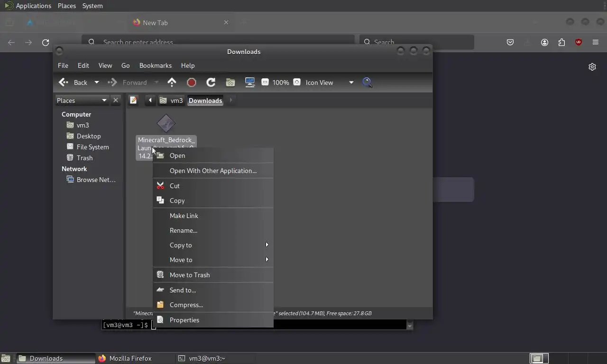Choose Move to Trash
The height and width of the screenshot is (364, 607).
click(x=213, y=275)
